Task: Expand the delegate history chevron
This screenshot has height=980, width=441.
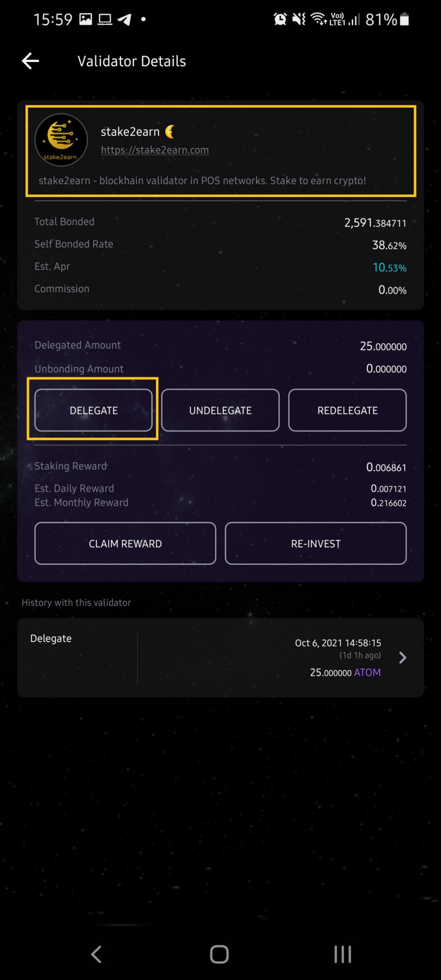Action: [402, 657]
